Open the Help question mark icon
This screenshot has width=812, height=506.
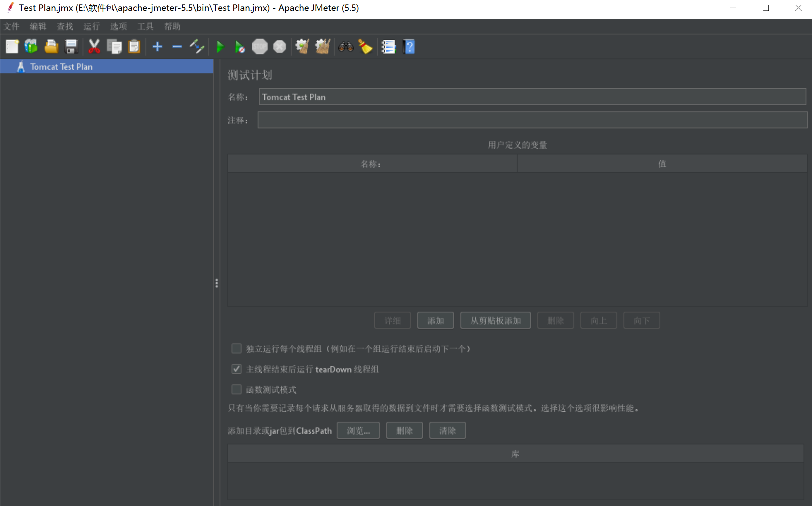409,47
